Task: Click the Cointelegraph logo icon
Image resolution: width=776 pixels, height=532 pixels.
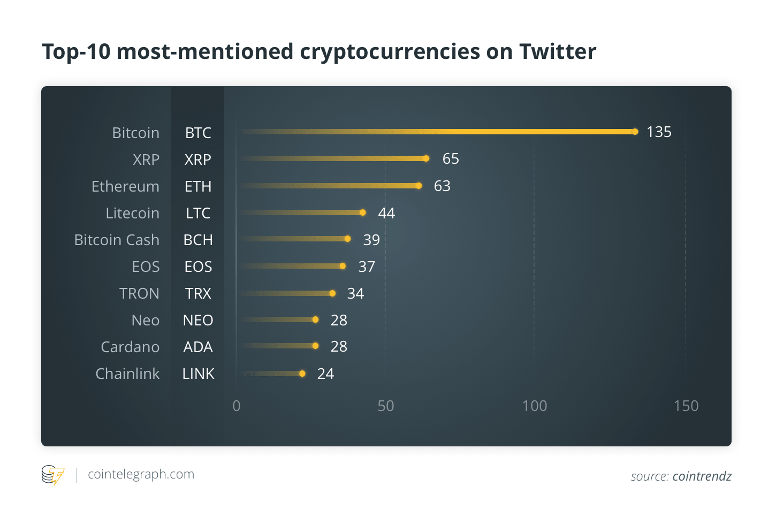Action: 53,475
